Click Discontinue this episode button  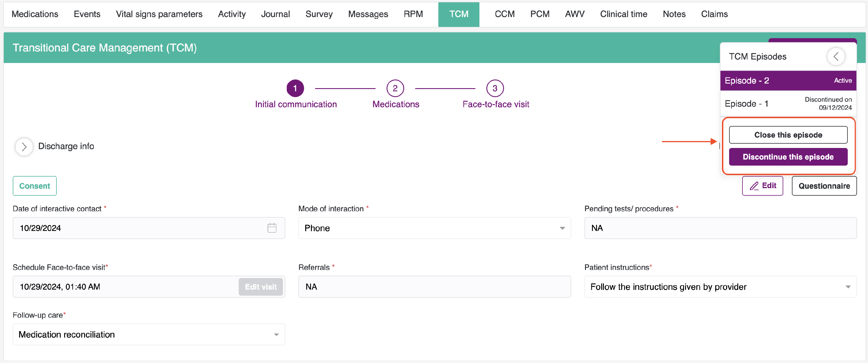pyautogui.click(x=788, y=157)
